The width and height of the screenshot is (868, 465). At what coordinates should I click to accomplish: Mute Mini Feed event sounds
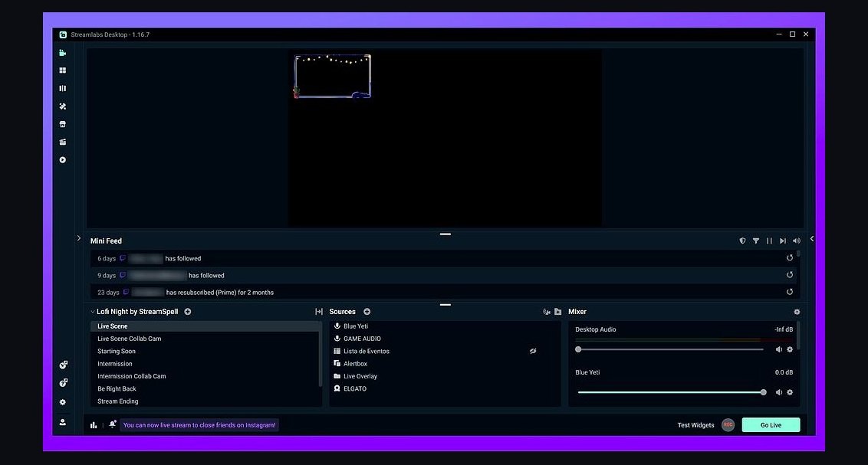tap(797, 241)
